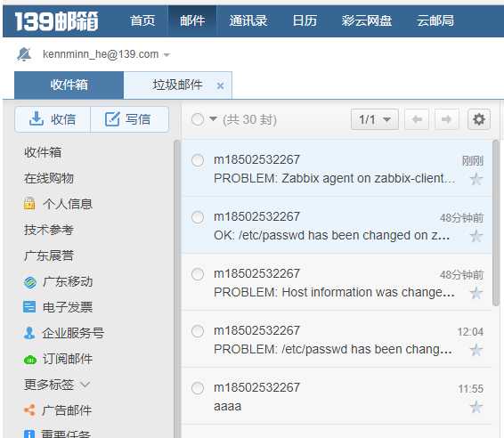Select the Host information email checkbox
Image resolution: width=504 pixels, height=438 pixels.
[x=198, y=274]
